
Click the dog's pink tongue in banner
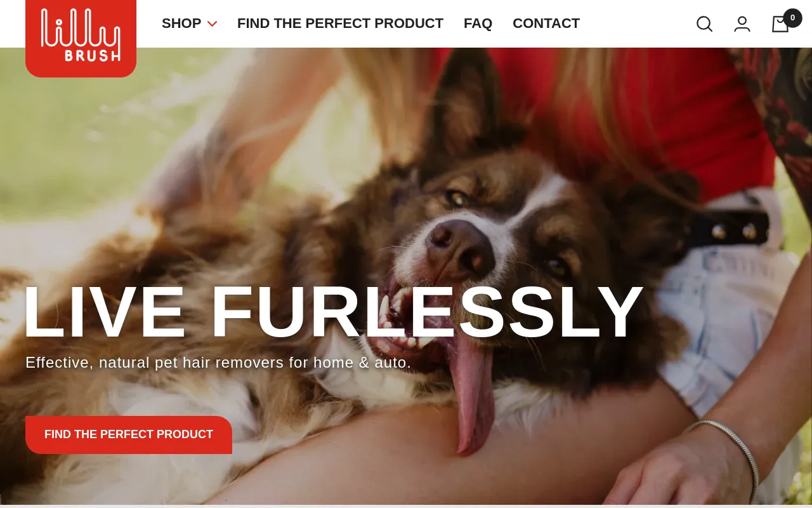coord(473,394)
